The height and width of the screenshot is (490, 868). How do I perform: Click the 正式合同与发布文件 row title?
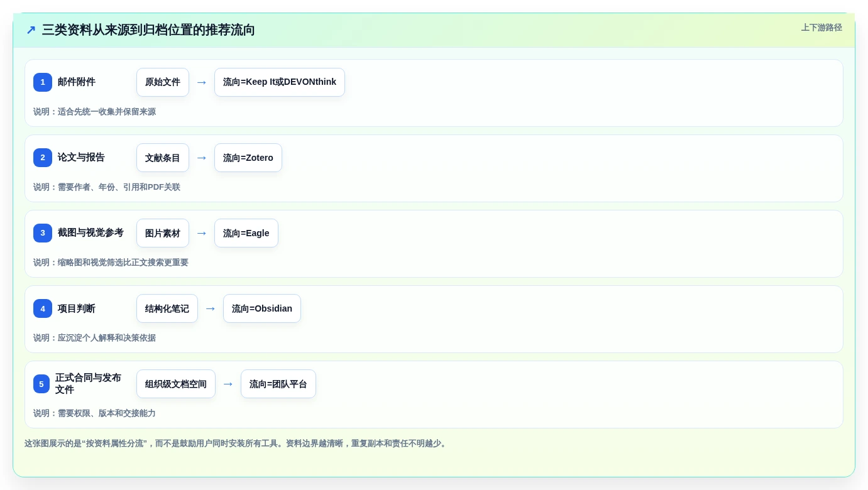click(x=88, y=384)
